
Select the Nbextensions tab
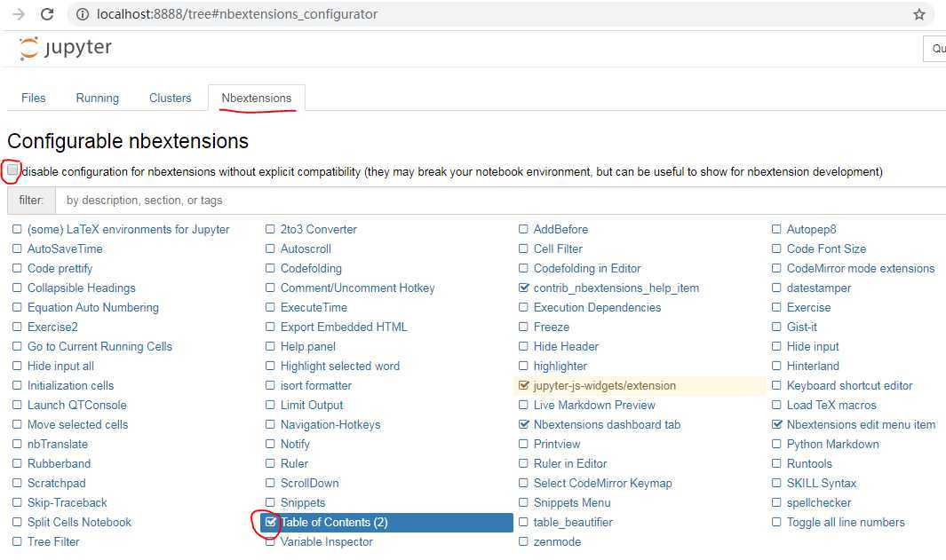pyautogui.click(x=257, y=98)
